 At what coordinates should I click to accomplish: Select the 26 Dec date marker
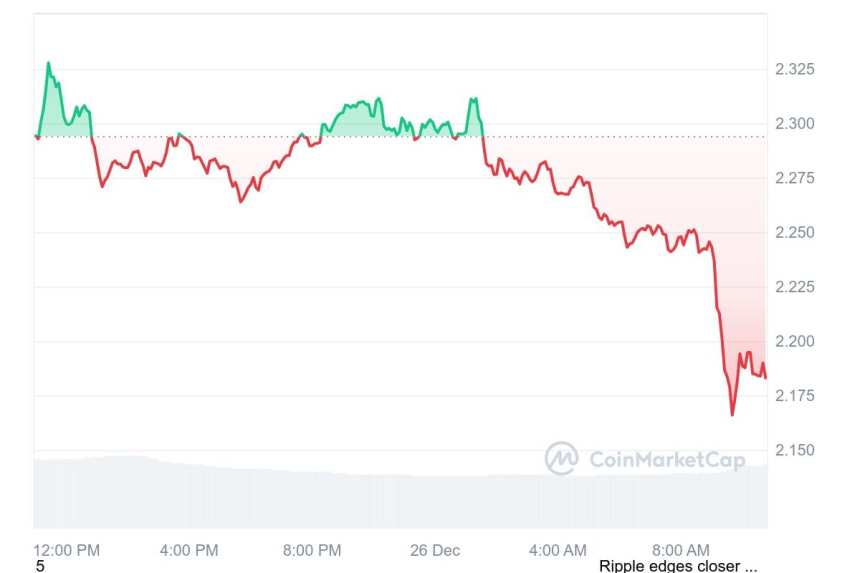435,550
